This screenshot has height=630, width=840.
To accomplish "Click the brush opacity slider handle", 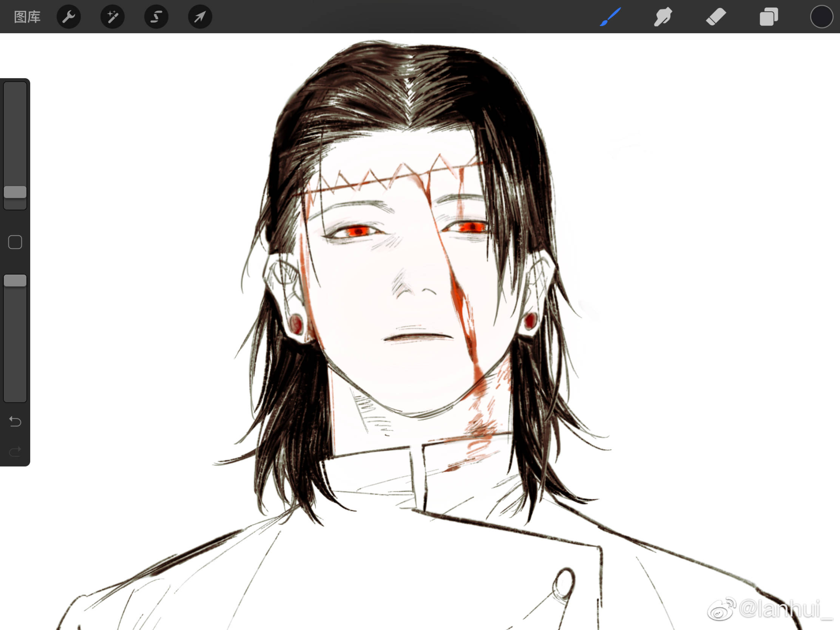I will pos(15,281).
